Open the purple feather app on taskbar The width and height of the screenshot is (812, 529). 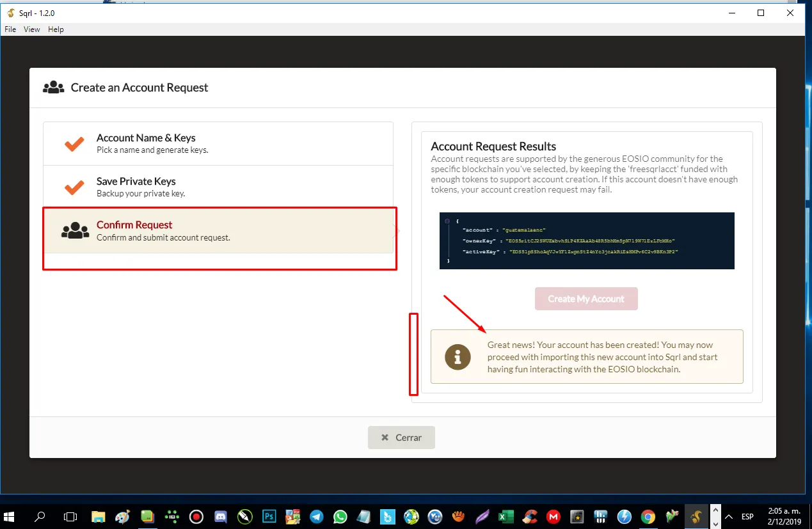tap(482, 516)
